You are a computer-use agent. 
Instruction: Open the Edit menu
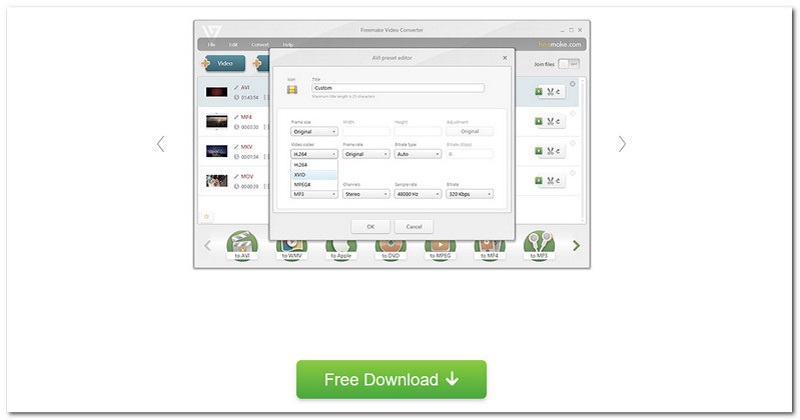pyautogui.click(x=233, y=44)
